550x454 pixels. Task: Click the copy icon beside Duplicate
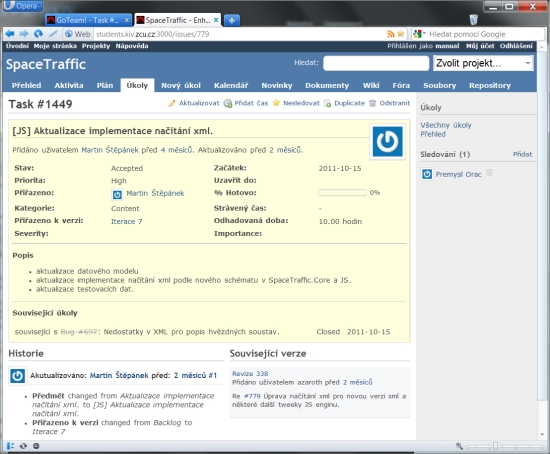click(327, 103)
